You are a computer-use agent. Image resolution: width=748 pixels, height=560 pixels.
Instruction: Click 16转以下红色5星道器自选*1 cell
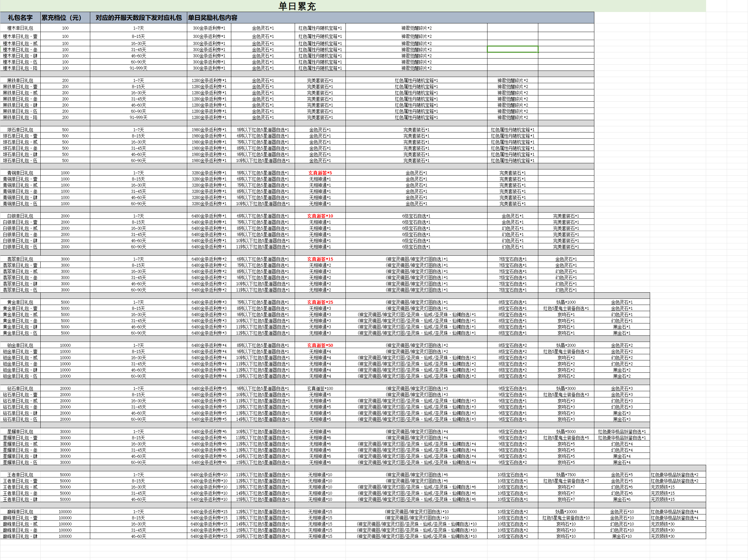[263, 536]
